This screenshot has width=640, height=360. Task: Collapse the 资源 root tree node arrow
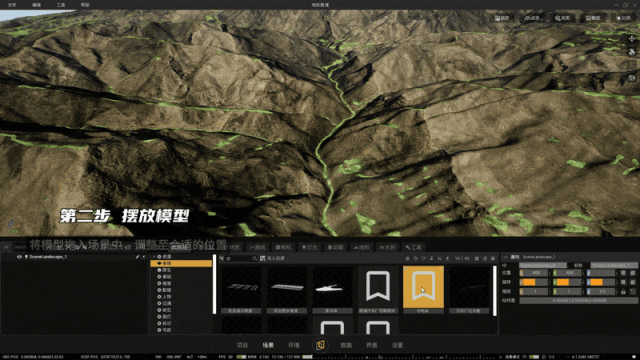tap(154, 257)
